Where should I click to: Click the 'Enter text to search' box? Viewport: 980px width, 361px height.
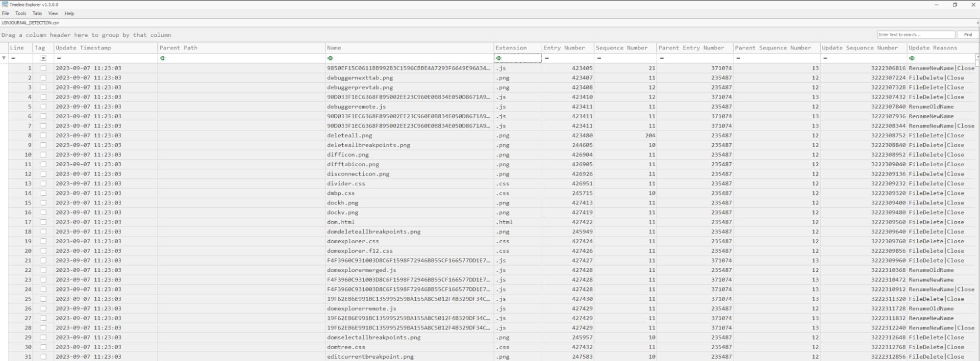pos(915,35)
